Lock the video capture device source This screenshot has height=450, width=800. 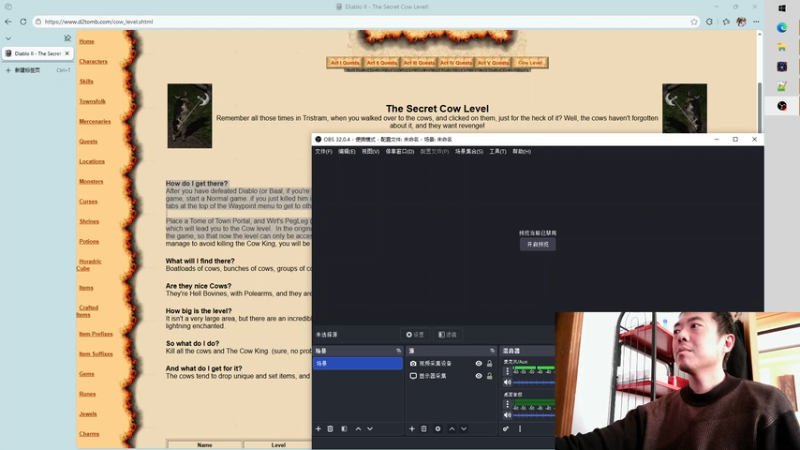(x=489, y=364)
